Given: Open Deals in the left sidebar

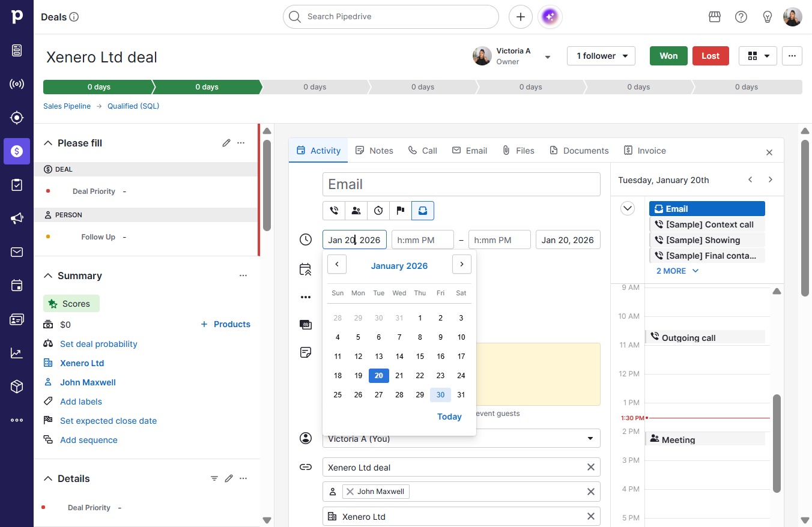Looking at the screenshot, I should [x=17, y=151].
